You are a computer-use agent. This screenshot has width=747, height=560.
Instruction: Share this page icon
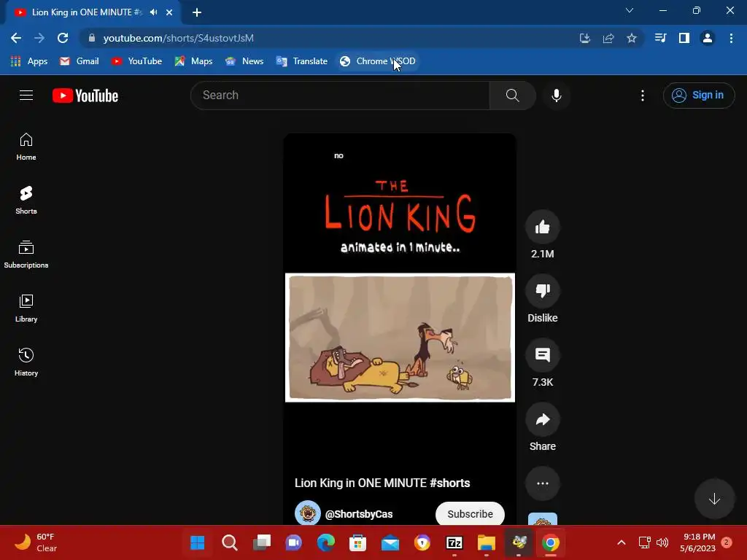tap(608, 38)
